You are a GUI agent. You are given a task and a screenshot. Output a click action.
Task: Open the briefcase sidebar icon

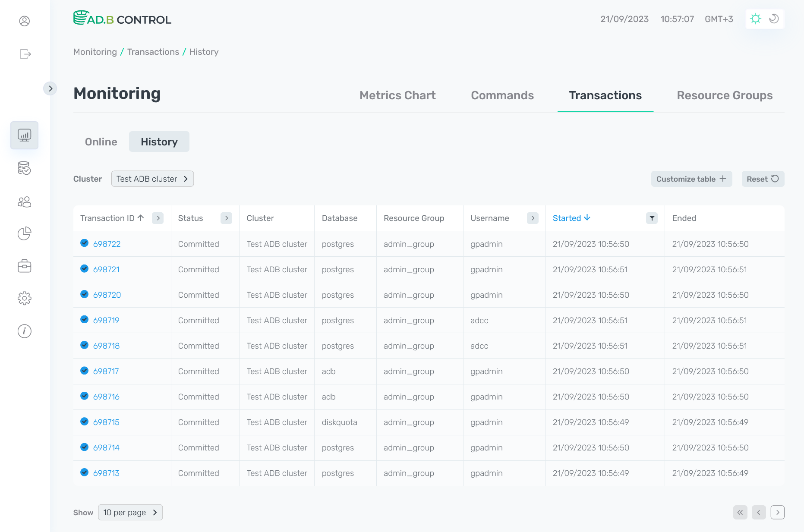pos(24,266)
